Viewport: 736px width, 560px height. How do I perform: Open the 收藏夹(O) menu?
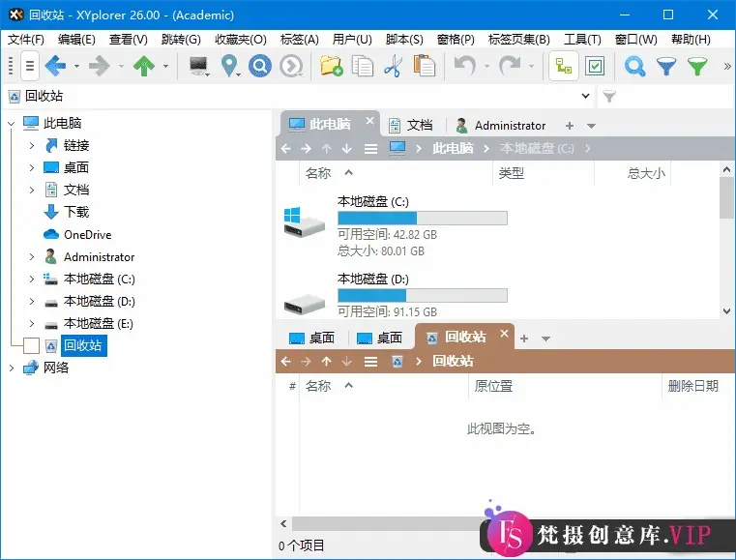tap(240, 40)
